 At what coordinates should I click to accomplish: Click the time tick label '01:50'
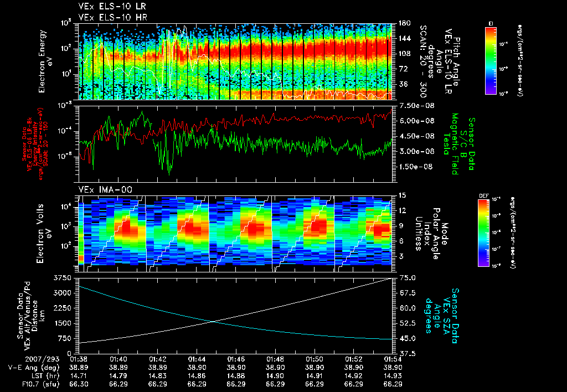[315, 359]
